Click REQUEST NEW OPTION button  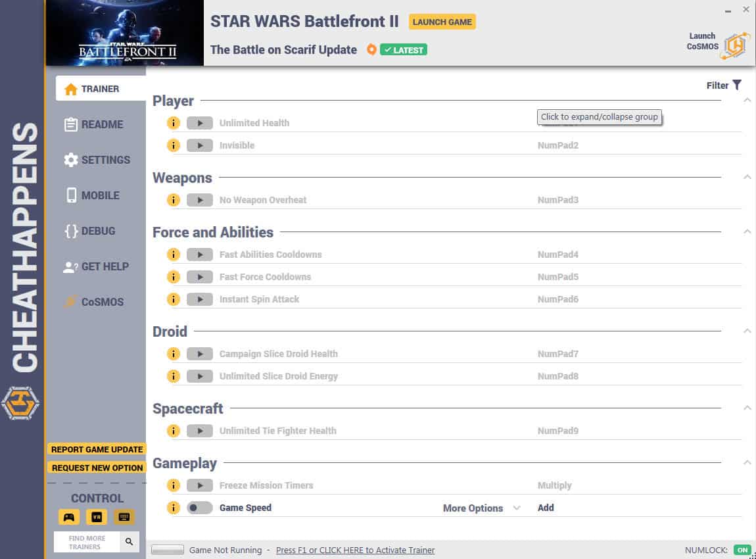coord(97,468)
